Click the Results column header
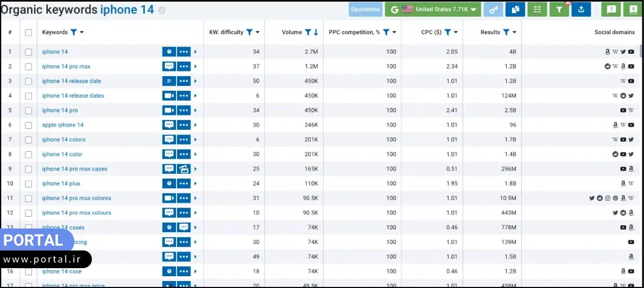Screen dimensions: 644x288 [x=490, y=32]
